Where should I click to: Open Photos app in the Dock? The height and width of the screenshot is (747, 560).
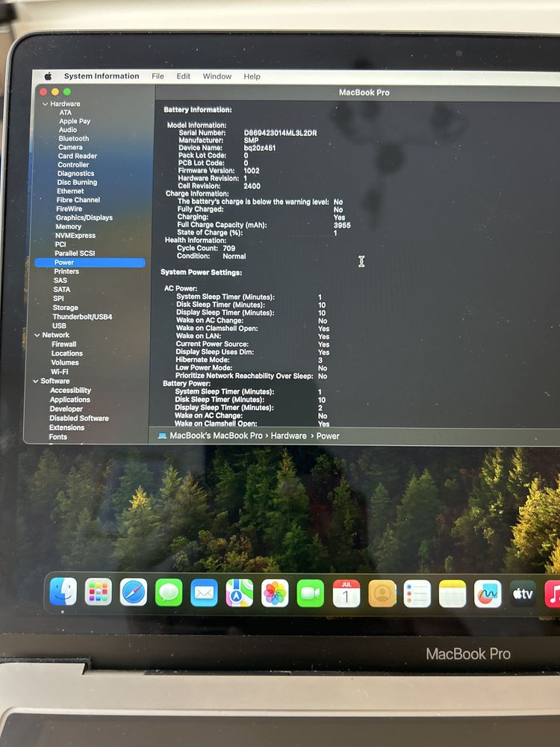275,594
